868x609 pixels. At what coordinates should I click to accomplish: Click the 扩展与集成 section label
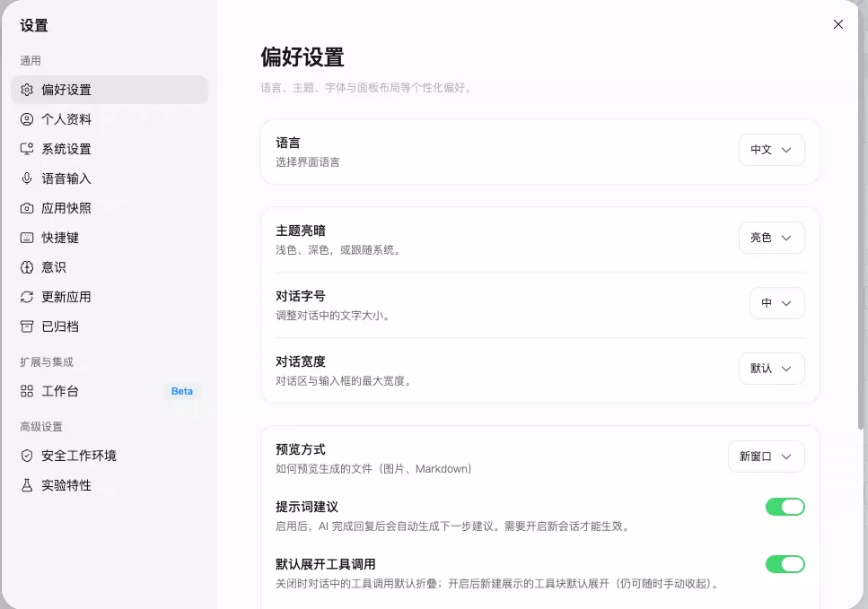pos(47,361)
